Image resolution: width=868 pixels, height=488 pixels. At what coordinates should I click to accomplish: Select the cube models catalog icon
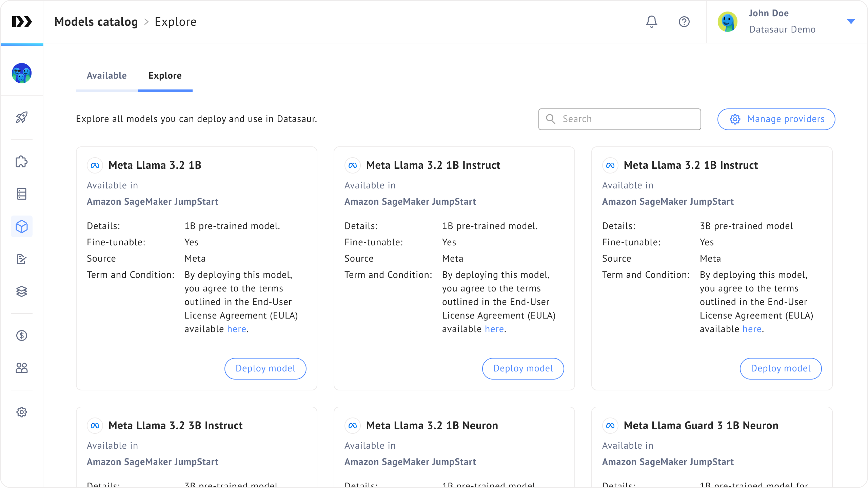tap(22, 226)
